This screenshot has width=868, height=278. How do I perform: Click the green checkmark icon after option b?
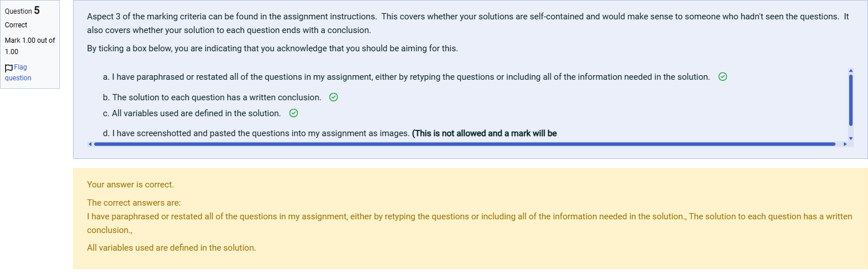[x=334, y=97]
